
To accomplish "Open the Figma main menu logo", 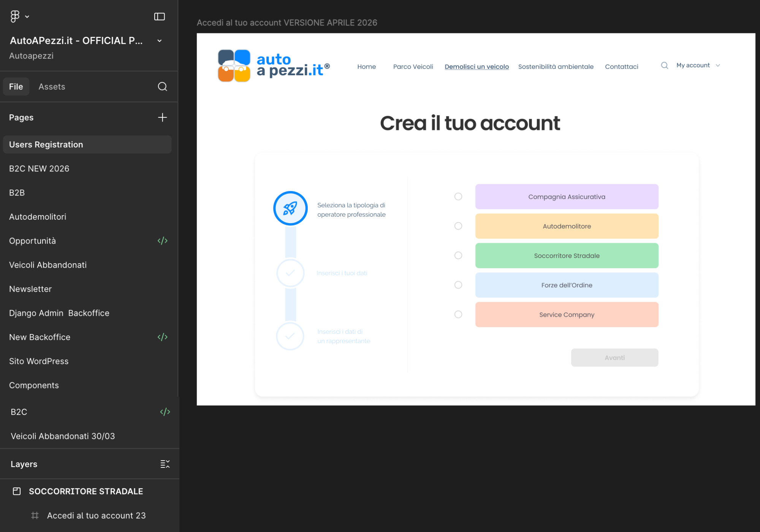I will click(x=15, y=16).
